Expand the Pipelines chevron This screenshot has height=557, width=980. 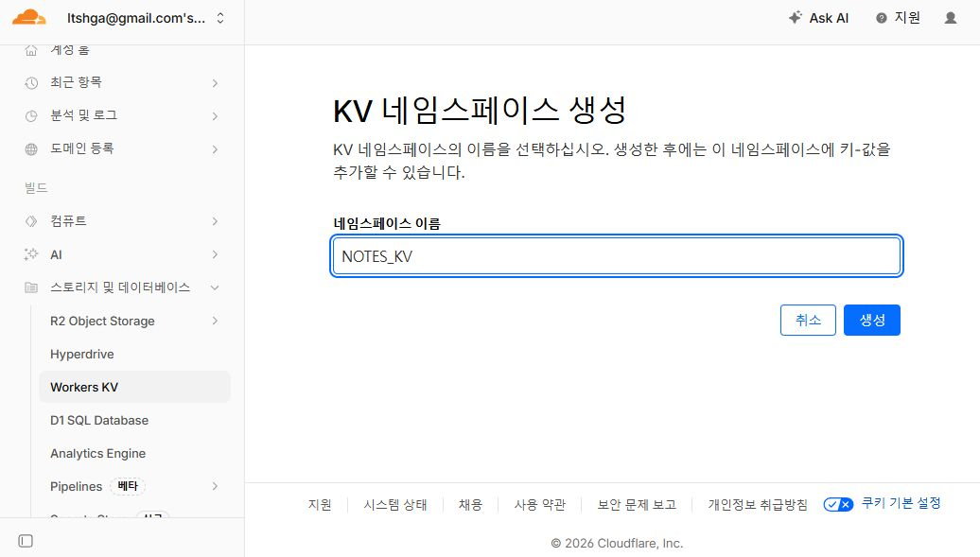coord(215,486)
